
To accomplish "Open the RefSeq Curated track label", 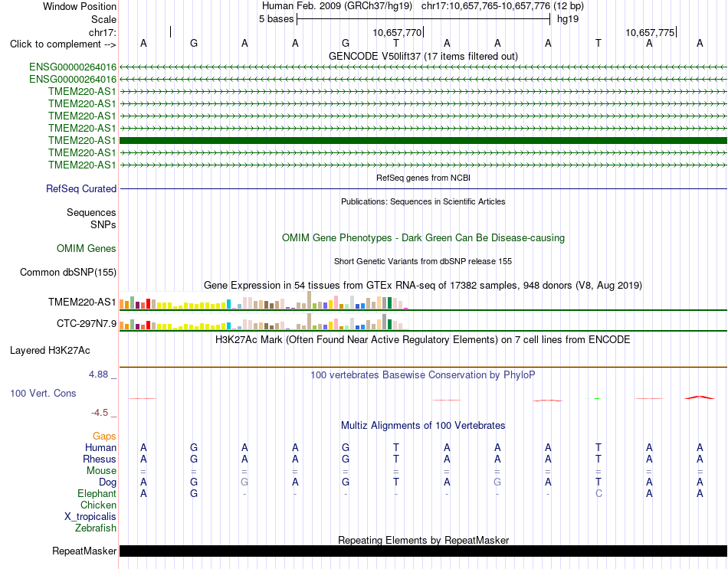I will [81, 189].
